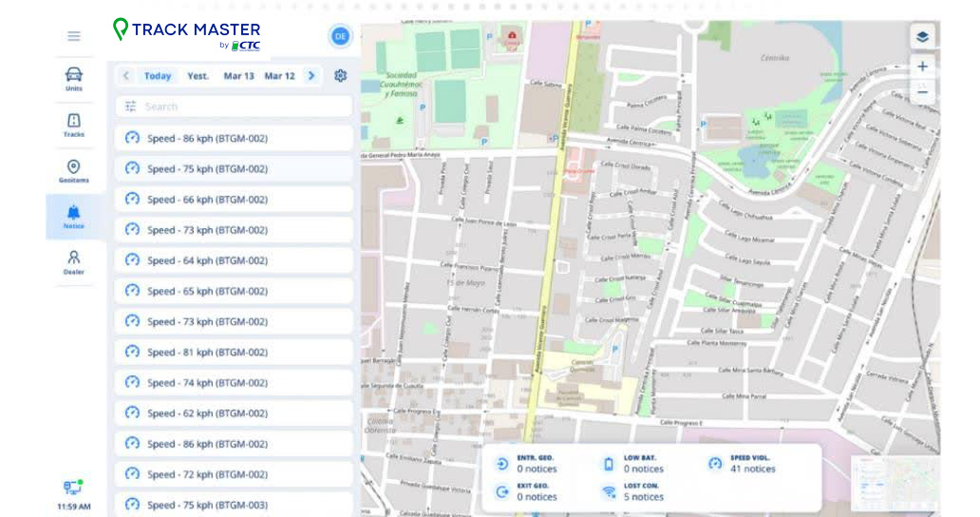Go to next dates arrow
Viewport: 980px width, 517px height.
(x=311, y=76)
